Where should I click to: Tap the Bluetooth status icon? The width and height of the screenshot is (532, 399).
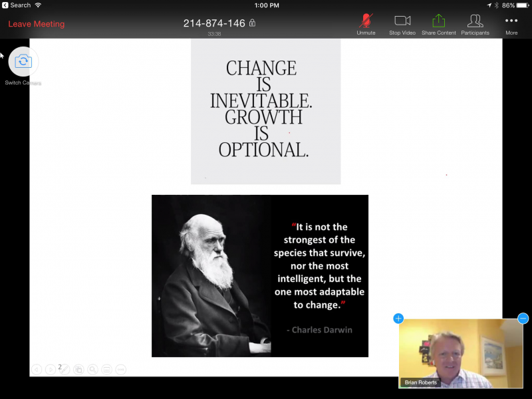tap(496, 5)
